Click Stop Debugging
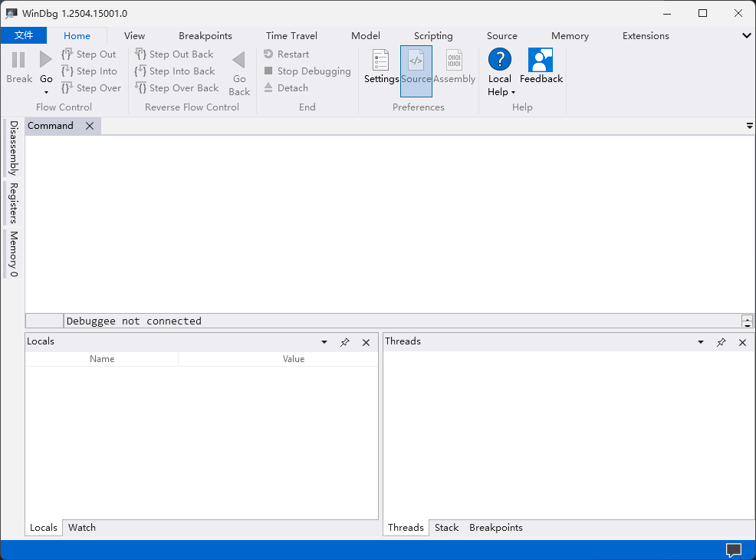Screen dimensions: 756x560 tap(307, 71)
